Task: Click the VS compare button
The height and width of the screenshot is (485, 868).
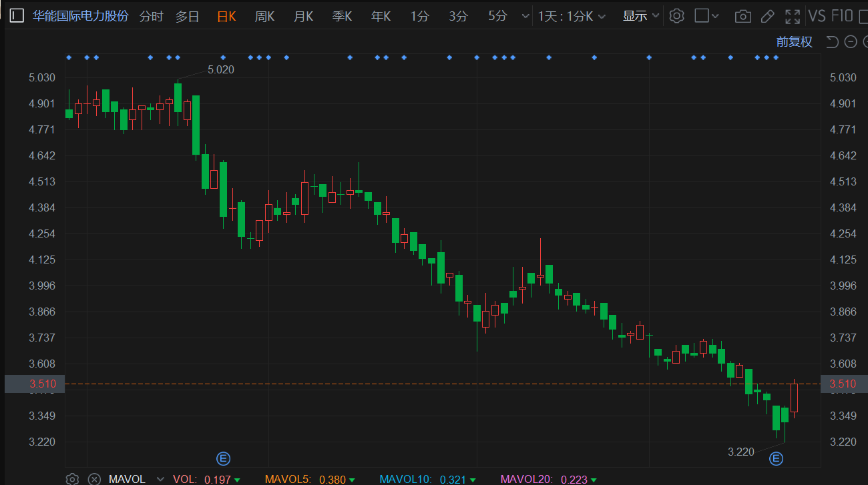Action: pos(817,16)
